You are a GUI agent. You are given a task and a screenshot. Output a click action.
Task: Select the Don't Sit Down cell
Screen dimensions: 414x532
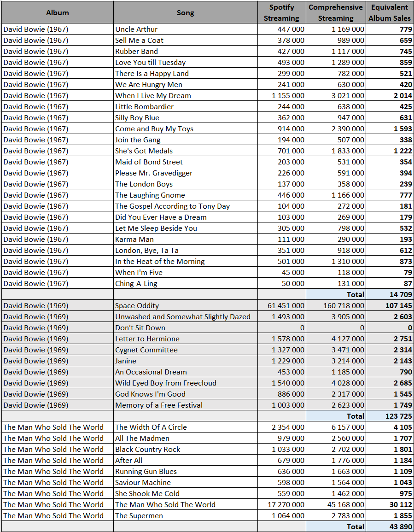pyautogui.click(x=185, y=328)
